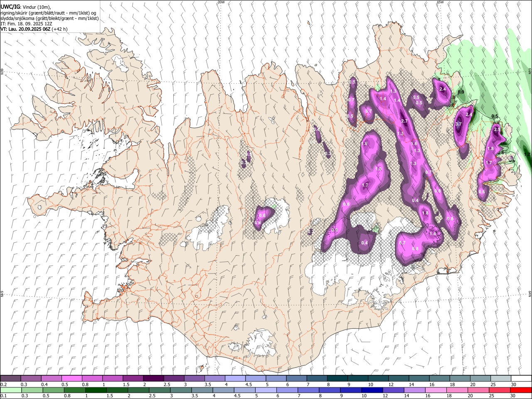Click the 2–2.5 green rain legend swatch

point(138,390)
